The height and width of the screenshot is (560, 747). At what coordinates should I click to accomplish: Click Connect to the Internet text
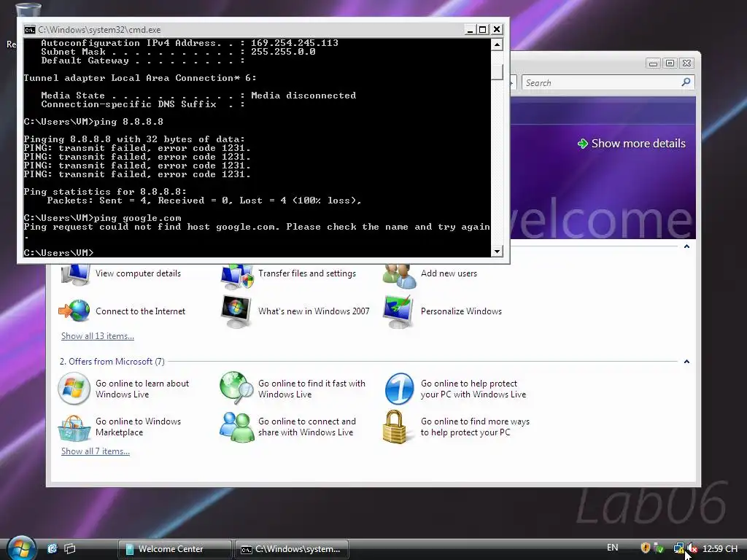pyautogui.click(x=141, y=311)
